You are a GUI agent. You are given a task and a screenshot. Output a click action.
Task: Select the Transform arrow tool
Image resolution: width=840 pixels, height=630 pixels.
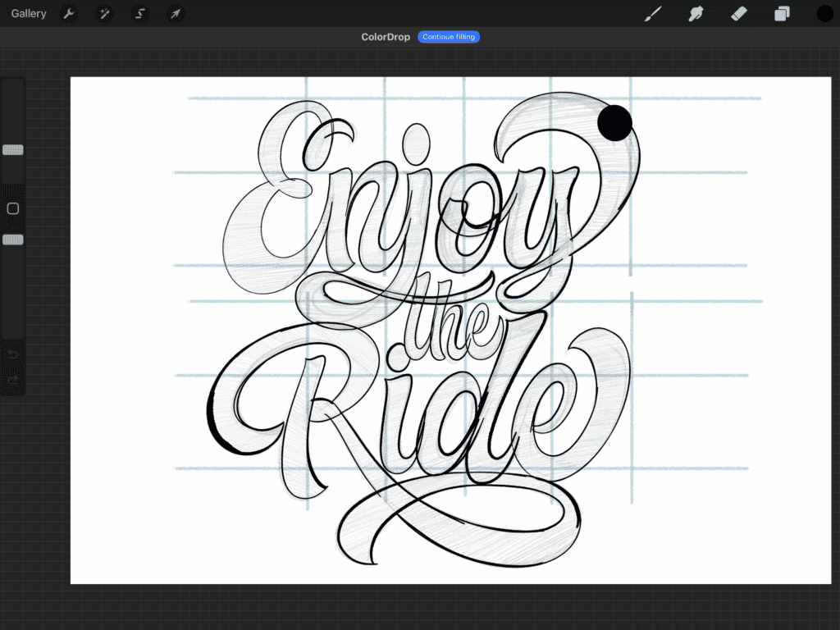point(175,13)
